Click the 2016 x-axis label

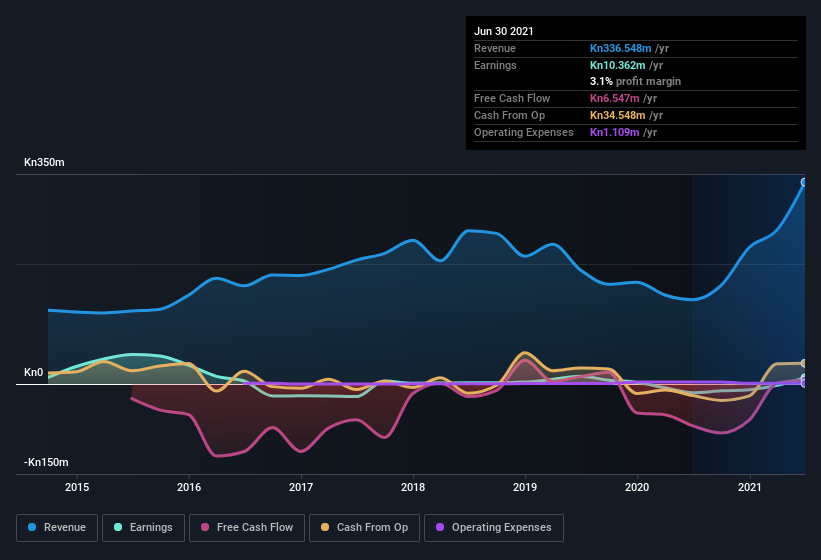(x=189, y=487)
